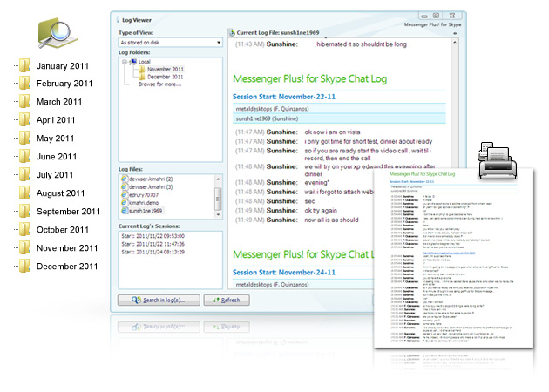The width and height of the screenshot is (549, 392).
Task: Select December 2011 in the Log Folders tree
Action: coord(166,77)
